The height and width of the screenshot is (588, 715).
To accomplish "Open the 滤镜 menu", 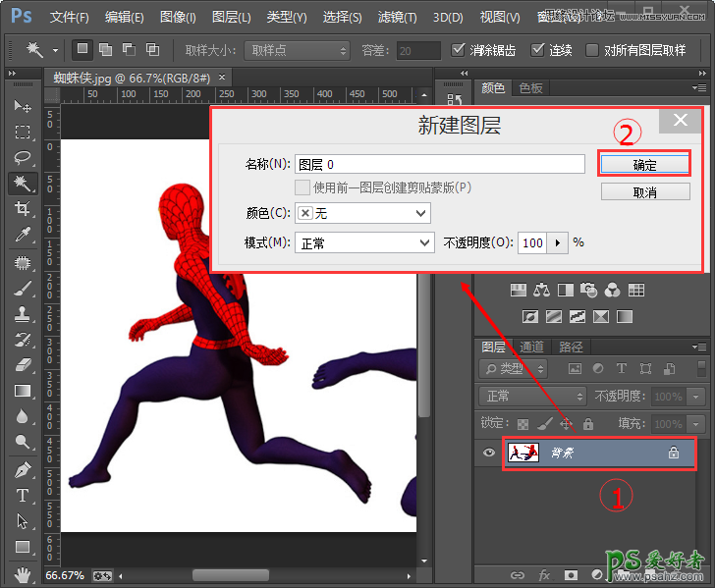I will pos(397,18).
